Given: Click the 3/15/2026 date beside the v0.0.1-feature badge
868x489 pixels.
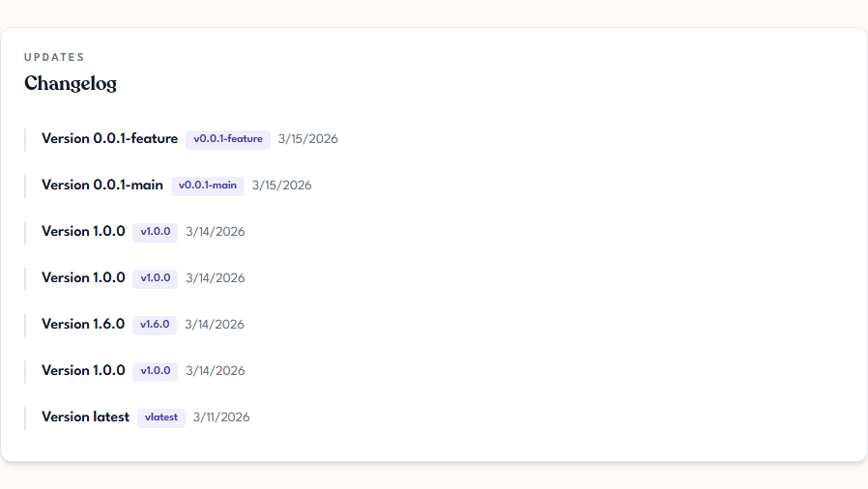Looking at the screenshot, I should point(307,139).
